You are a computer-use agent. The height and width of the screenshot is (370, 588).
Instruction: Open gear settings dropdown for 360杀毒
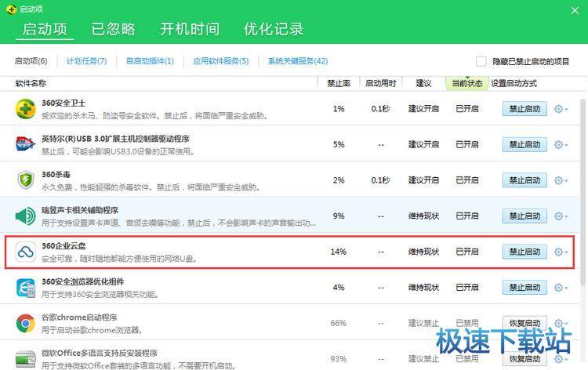pos(561,180)
